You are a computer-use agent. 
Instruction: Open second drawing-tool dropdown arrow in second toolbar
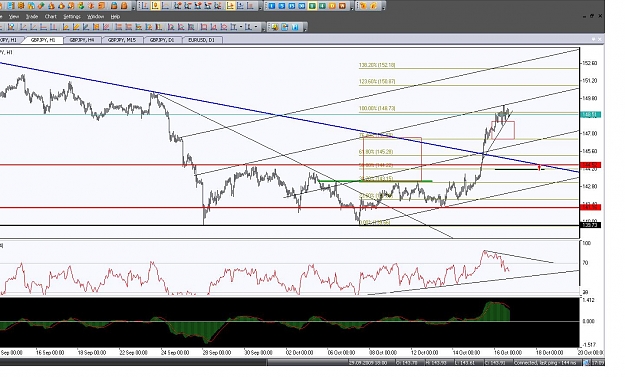click(256, 27)
